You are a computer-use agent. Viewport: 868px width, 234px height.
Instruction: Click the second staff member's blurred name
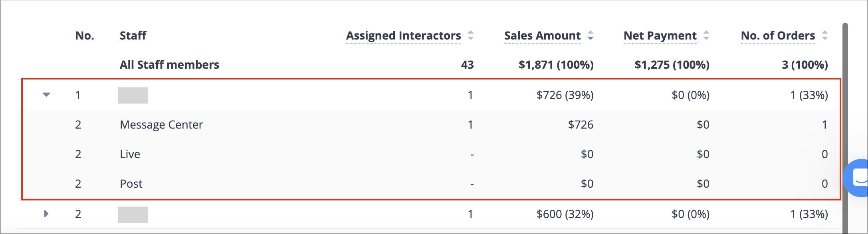133,214
